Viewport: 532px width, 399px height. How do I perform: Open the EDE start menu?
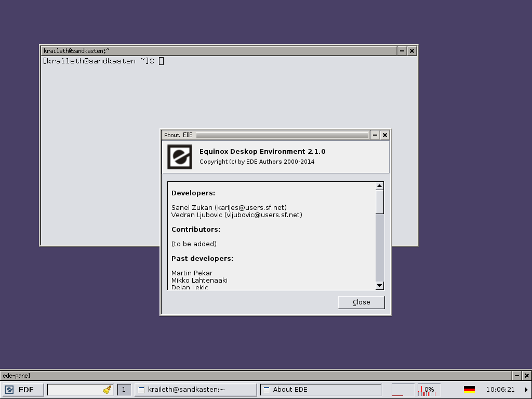click(20, 390)
